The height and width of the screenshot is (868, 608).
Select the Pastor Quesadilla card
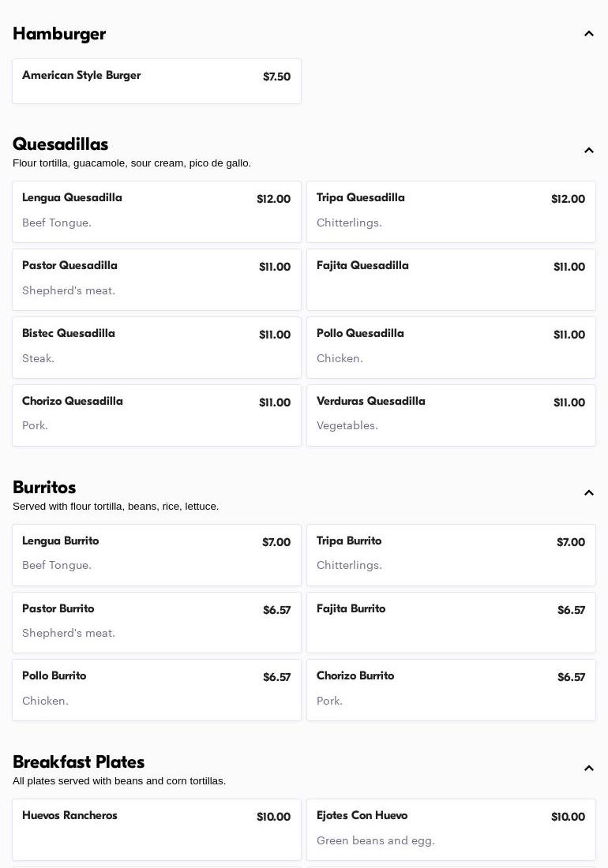(156, 279)
